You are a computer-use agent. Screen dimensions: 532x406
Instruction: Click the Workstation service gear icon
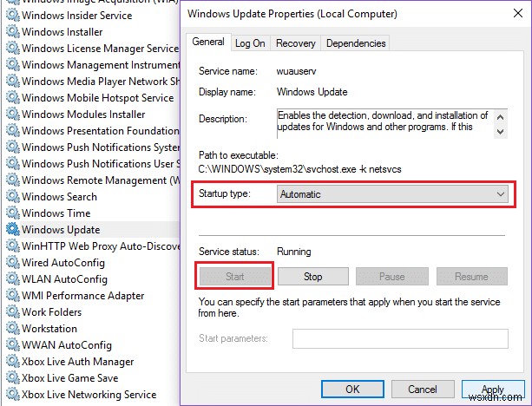click(12, 329)
